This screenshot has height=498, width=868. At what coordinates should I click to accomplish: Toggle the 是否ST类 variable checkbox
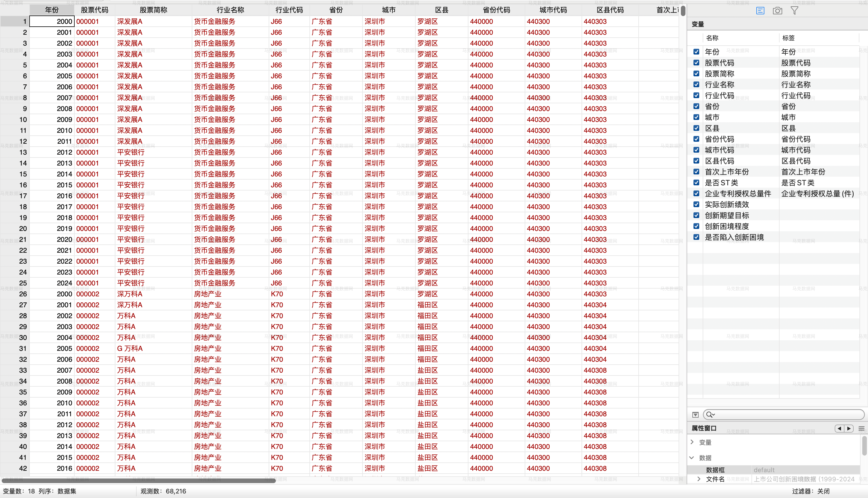(x=696, y=183)
